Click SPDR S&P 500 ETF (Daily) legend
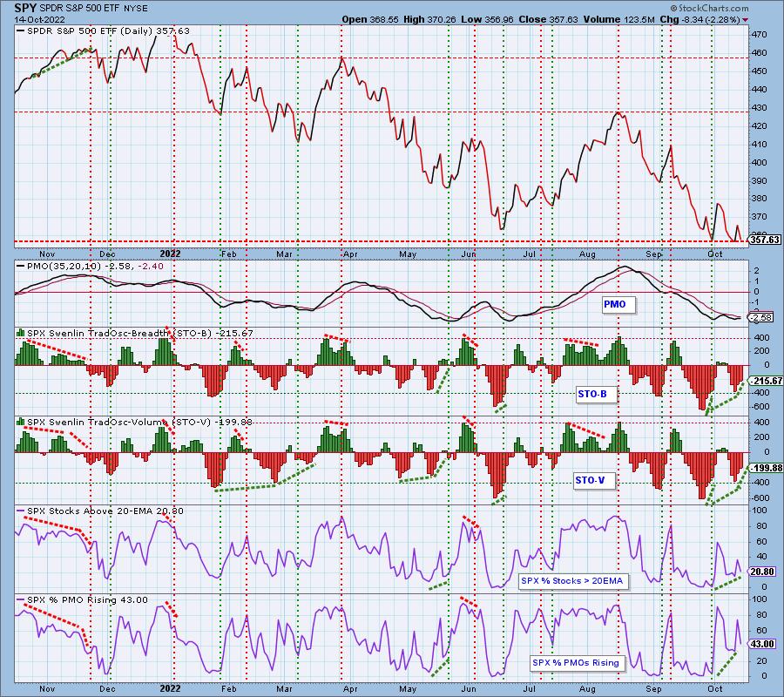The image size is (784, 697). (103, 31)
